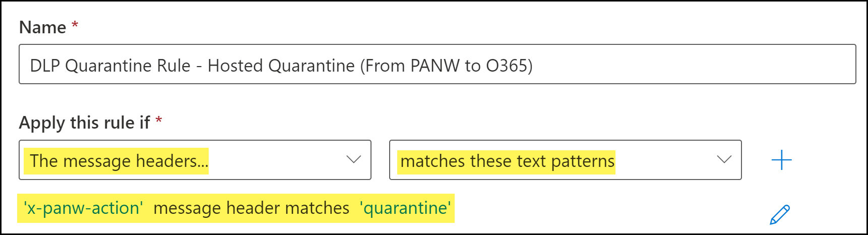Expand 'The message headers...' dropdown chevron
Viewport: 868px width, 235px height.
(354, 160)
